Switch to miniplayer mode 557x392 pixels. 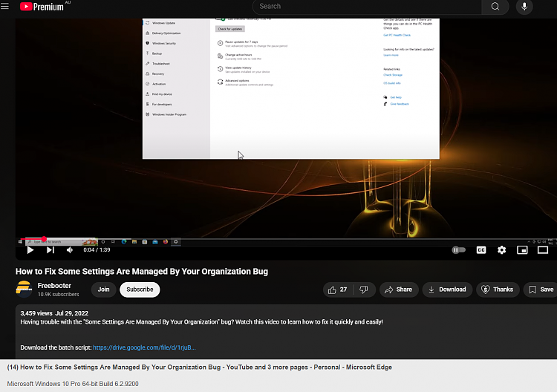(x=522, y=250)
